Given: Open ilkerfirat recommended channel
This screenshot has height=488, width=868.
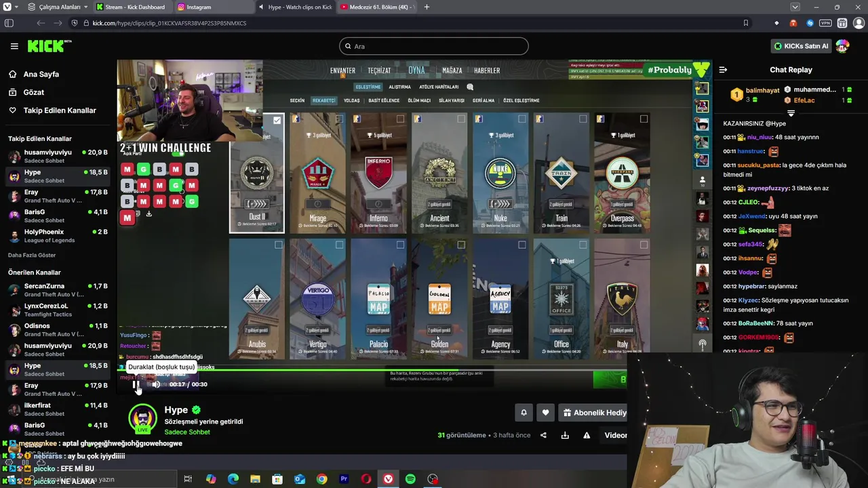Looking at the screenshot, I should point(58,409).
